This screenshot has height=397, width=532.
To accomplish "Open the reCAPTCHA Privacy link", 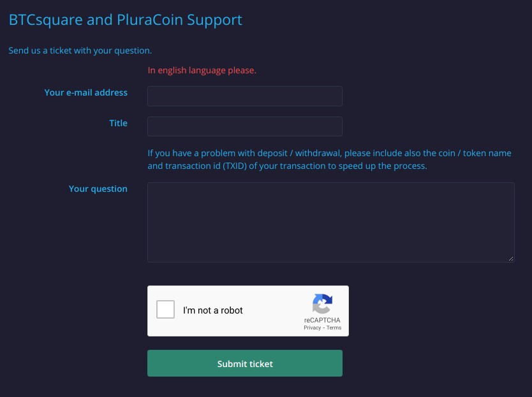I will (x=312, y=328).
